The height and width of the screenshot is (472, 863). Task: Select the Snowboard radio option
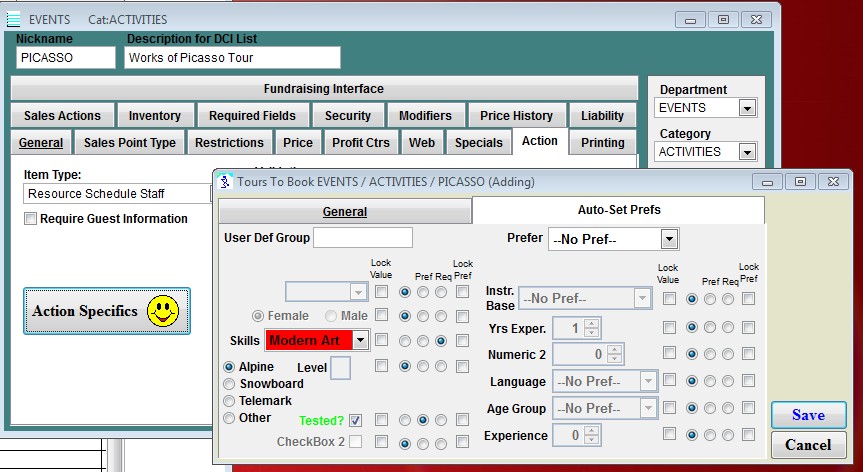229,384
